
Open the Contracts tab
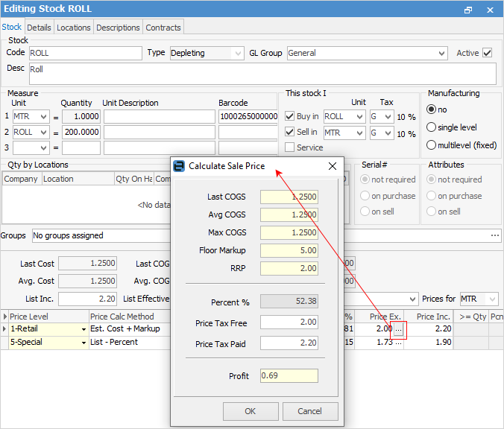tap(163, 28)
